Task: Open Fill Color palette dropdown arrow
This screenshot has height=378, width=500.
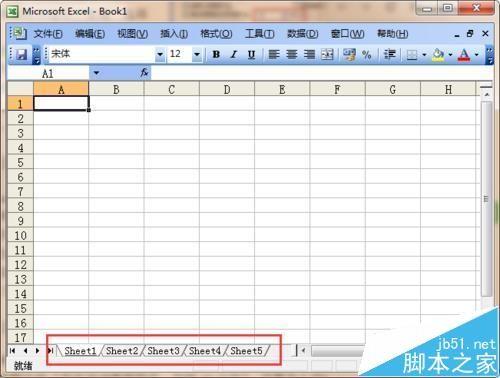Action: [x=450, y=54]
